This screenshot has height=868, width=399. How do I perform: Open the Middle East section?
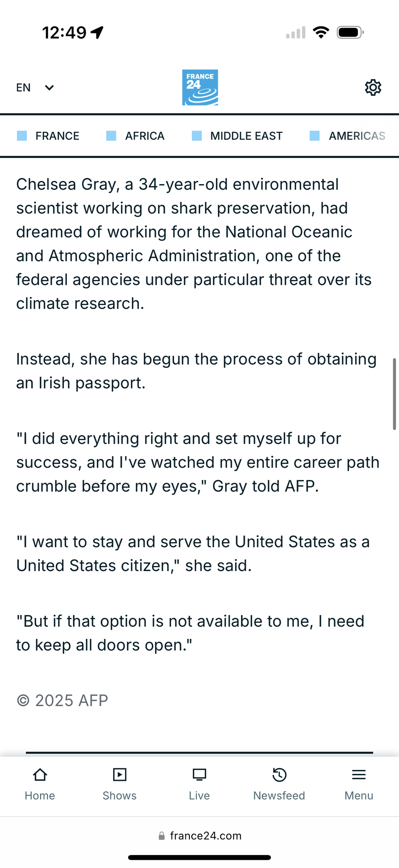(246, 136)
